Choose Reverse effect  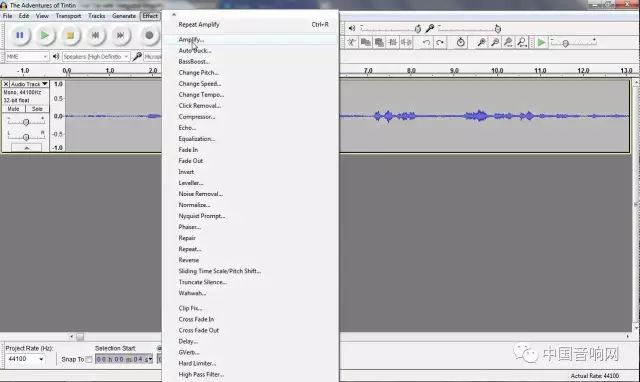[251, 260]
